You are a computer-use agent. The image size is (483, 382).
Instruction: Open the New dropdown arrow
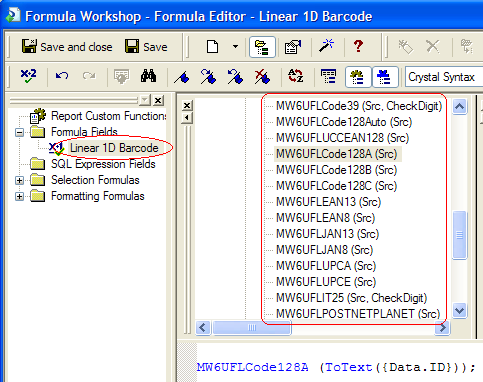(x=235, y=47)
